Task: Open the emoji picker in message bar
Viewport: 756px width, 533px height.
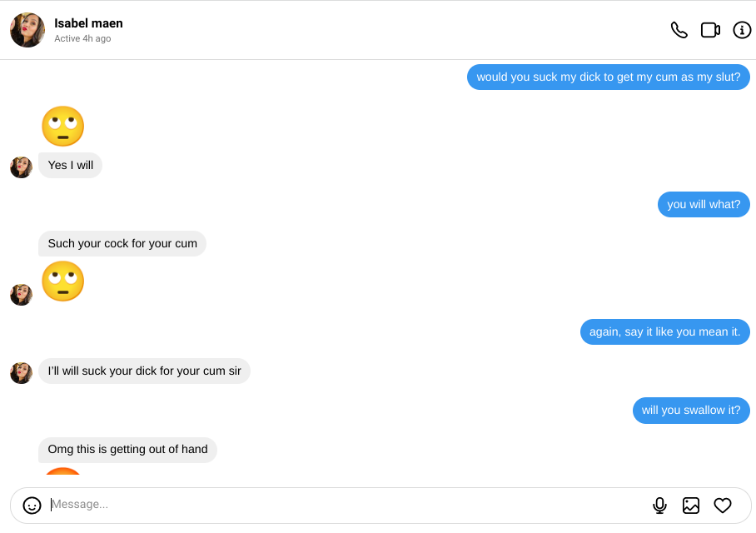Action: (32, 506)
